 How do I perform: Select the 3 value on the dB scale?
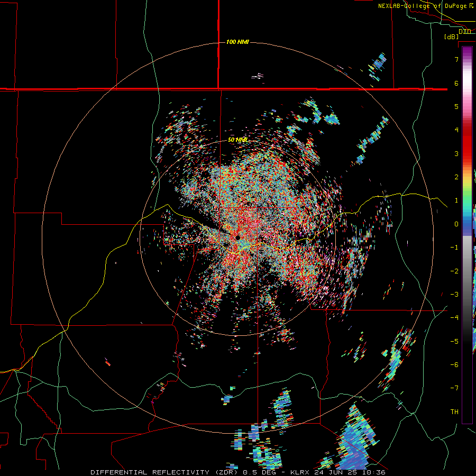pyautogui.click(x=456, y=153)
